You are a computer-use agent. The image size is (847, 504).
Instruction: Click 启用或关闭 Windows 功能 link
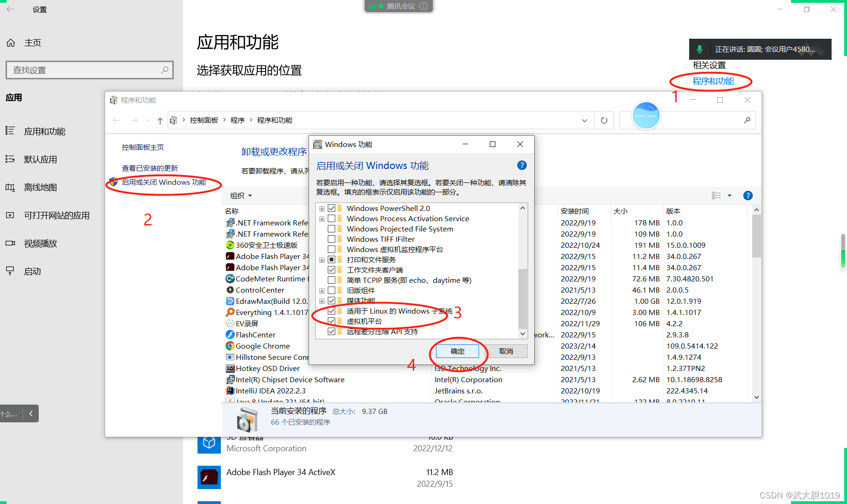[x=164, y=182]
